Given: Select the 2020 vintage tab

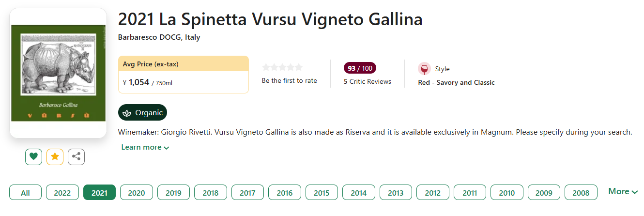Looking at the screenshot, I should [137, 193].
